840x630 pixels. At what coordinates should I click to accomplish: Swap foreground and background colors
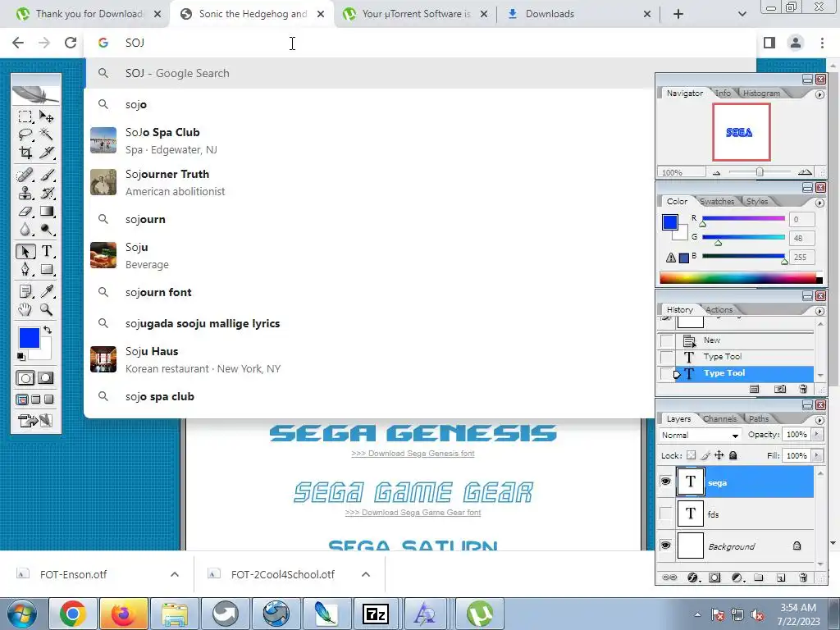click(x=47, y=330)
